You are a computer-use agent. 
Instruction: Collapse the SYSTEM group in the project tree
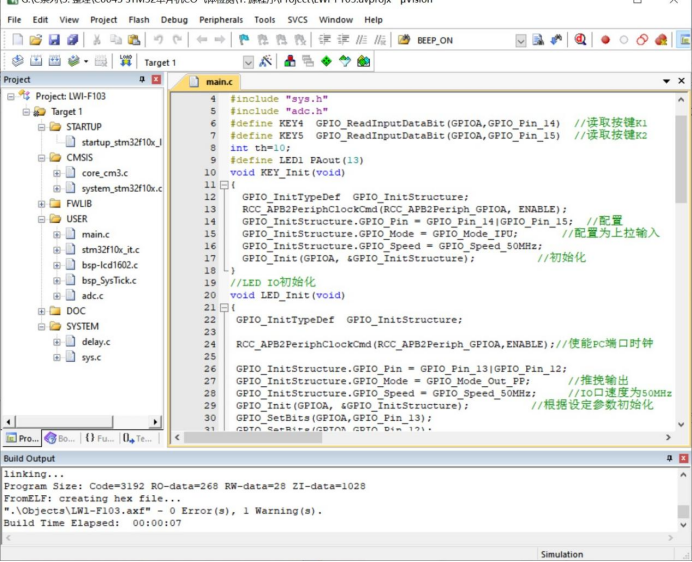41,327
